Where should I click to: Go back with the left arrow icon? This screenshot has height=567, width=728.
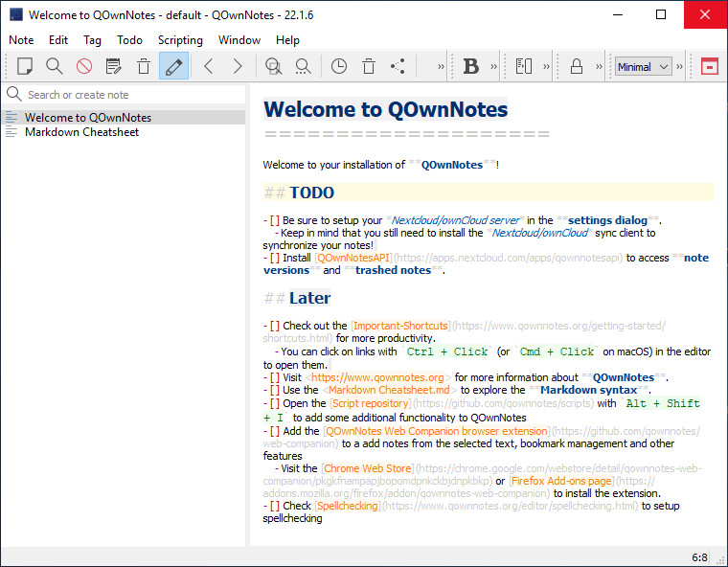pos(208,67)
